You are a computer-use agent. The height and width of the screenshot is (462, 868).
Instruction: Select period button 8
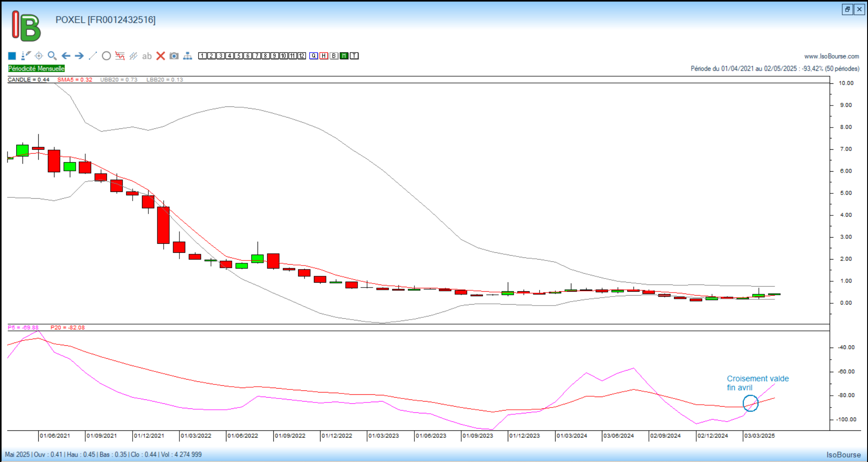[x=266, y=56]
